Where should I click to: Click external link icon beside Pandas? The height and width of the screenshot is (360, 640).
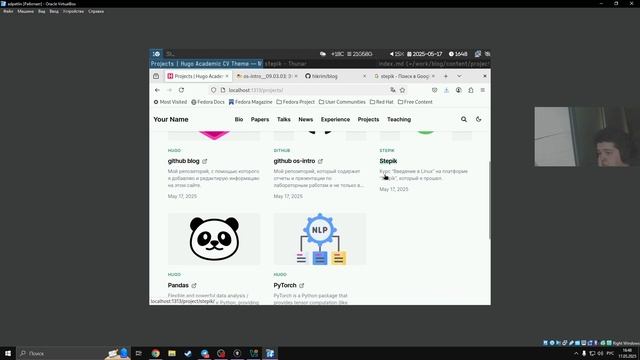click(x=194, y=285)
